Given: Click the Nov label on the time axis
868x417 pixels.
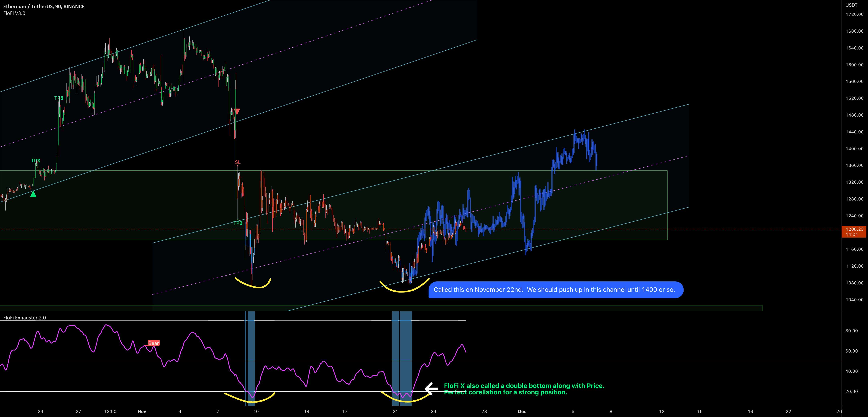Looking at the screenshot, I should [x=142, y=411].
